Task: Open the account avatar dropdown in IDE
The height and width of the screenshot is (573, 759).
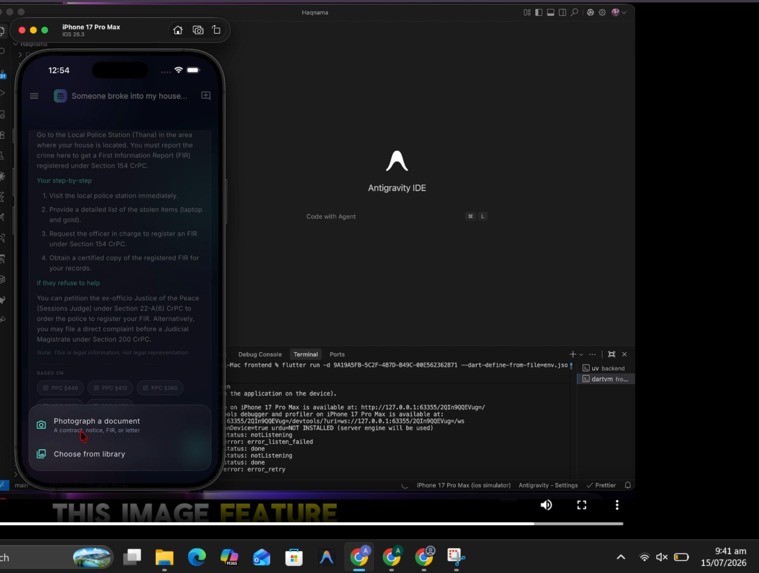Action: point(619,13)
